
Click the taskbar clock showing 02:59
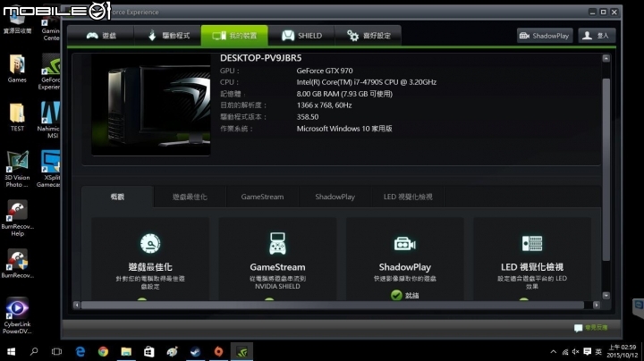623,351
